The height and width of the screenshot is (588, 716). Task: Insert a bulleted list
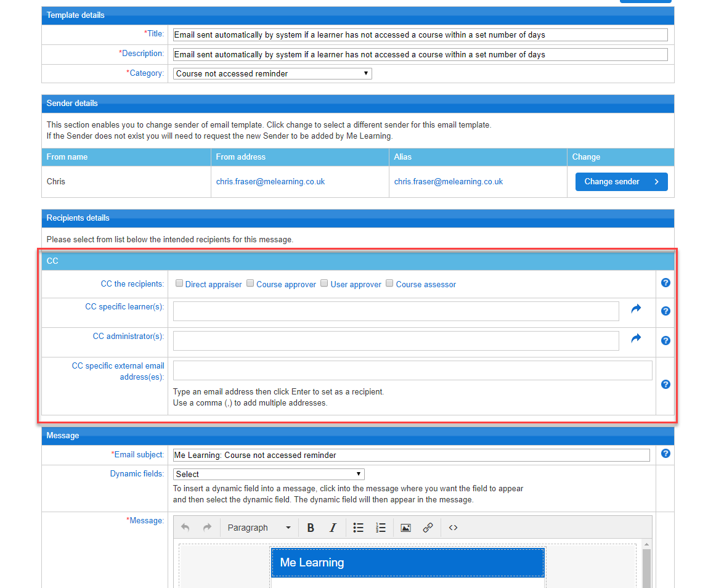359,528
